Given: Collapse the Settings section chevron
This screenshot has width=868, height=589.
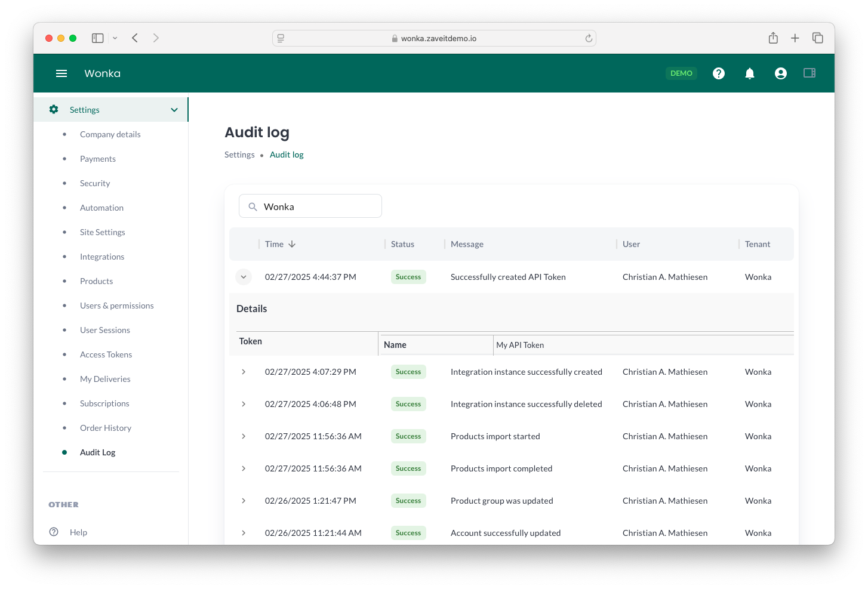Looking at the screenshot, I should pyautogui.click(x=174, y=110).
